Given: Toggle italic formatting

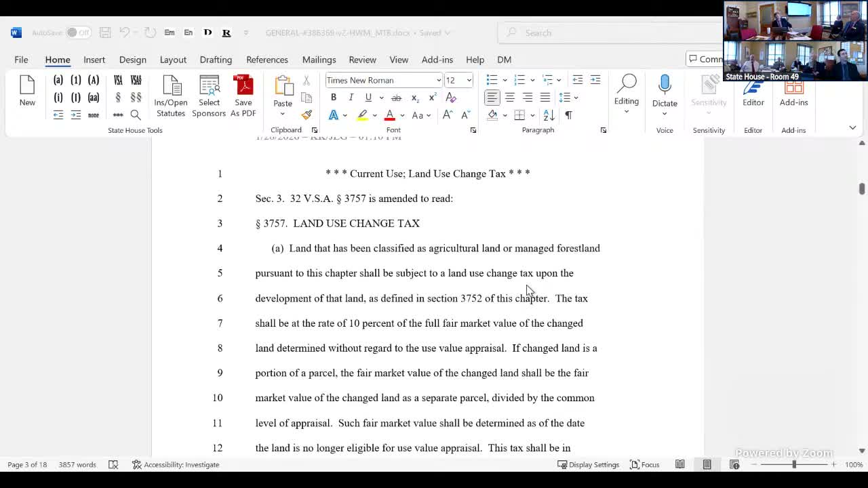Looking at the screenshot, I should (351, 98).
